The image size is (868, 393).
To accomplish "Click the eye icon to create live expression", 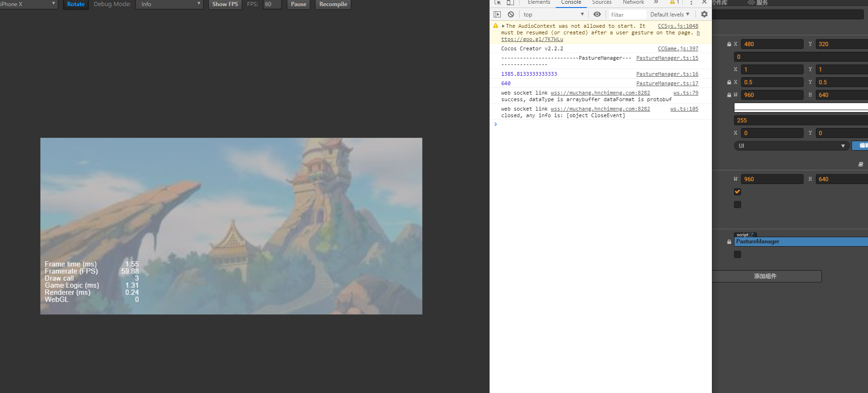I will tap(597, 15).
